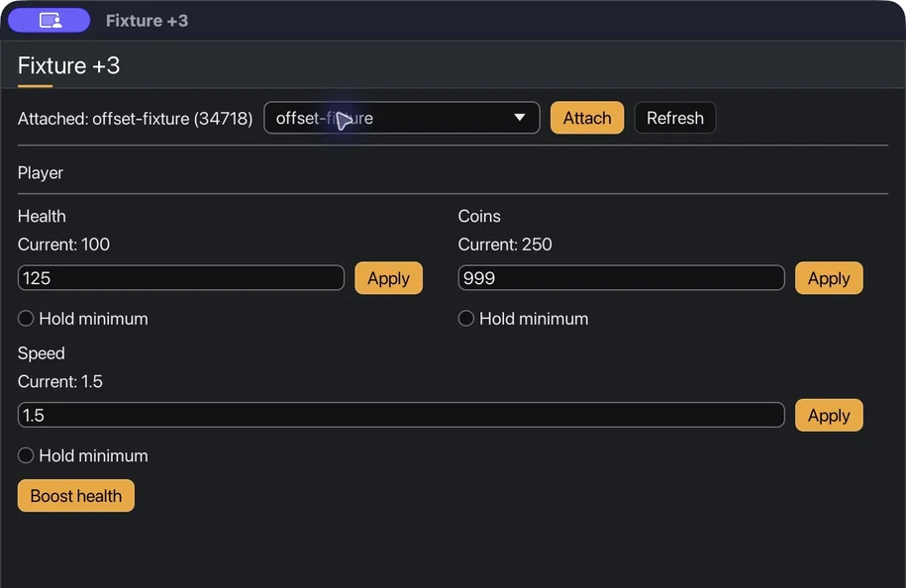Click the Refresh button
The width and height of the screenshot is (906, 588).
tap(675, 118)
